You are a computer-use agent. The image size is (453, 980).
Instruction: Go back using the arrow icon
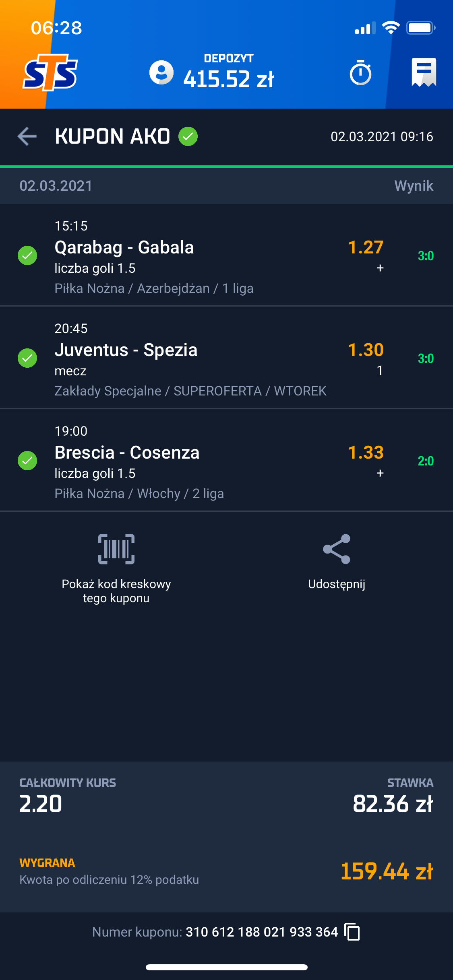click(x=27, y=136)
